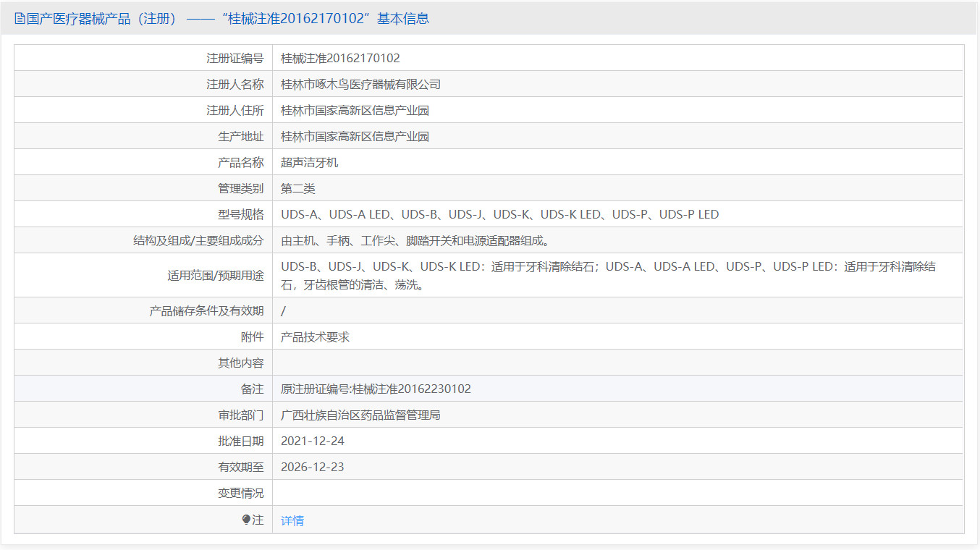The width and height of the screenshot is (980, 550).
Task: Click the 其他内容 label
Action: pyautogui.click(x=241, y=363)
